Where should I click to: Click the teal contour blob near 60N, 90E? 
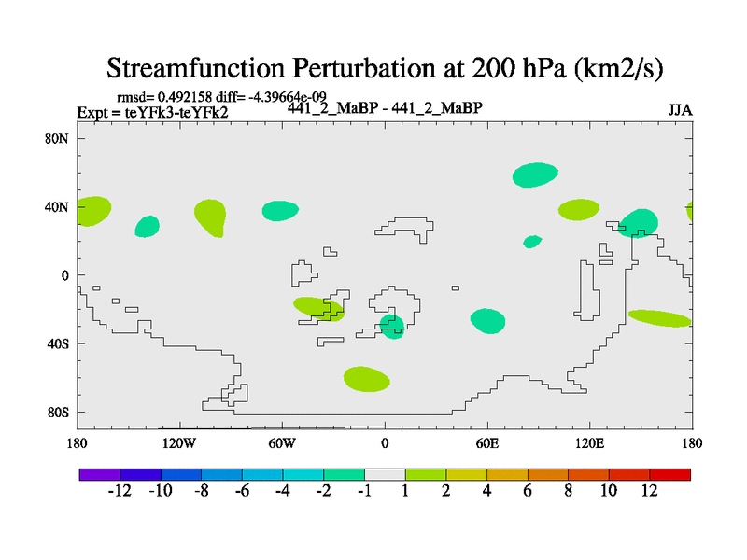pos(535,175)
